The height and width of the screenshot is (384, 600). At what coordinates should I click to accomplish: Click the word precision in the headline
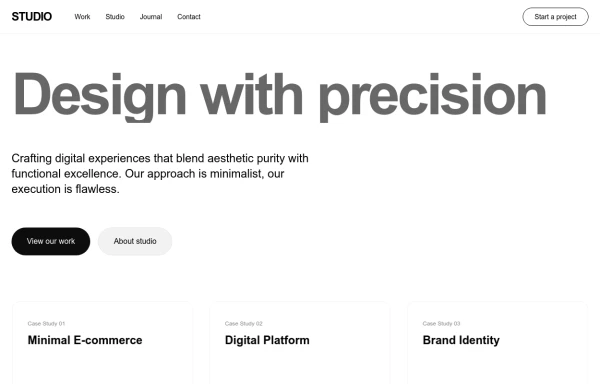[x=433, y=97]
